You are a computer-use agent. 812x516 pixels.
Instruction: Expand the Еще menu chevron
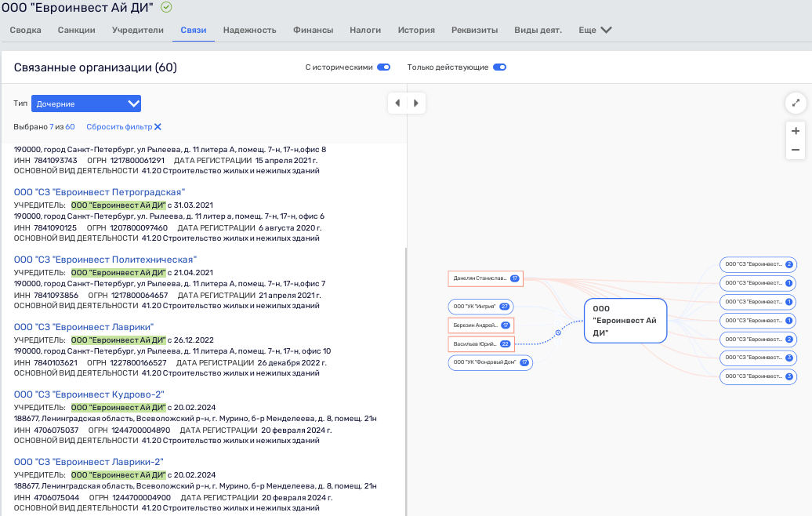tap(606, 30)
